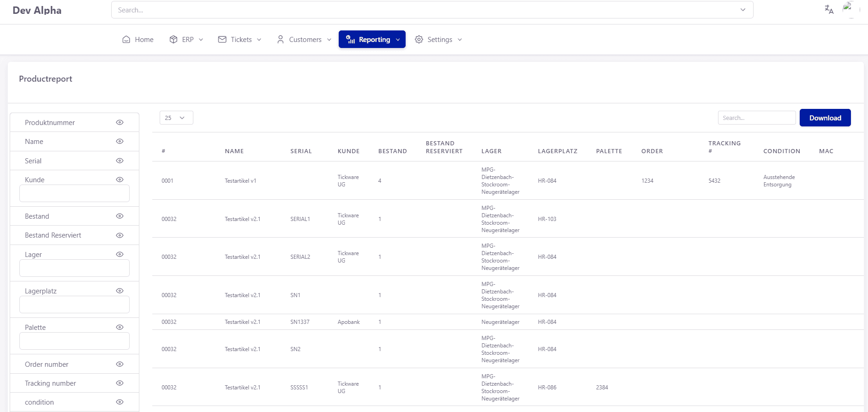This screenshot has width=868, height=412.
Task: Hide the Tracking number column
Action: [120, 383]
